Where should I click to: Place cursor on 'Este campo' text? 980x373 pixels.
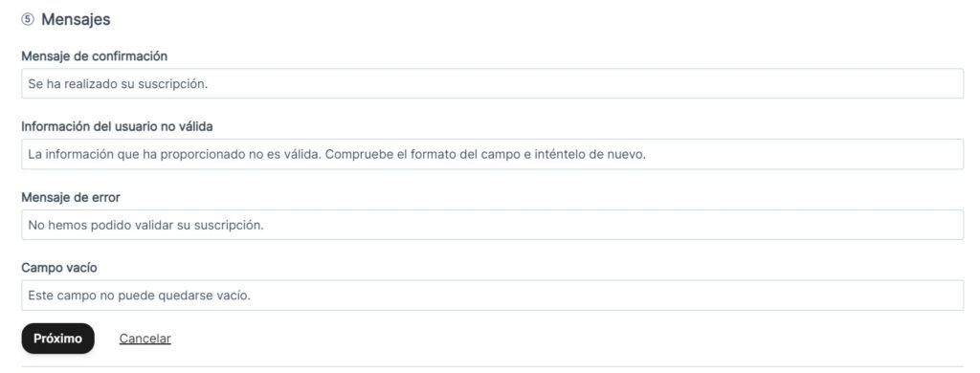(x=60, y=296)
